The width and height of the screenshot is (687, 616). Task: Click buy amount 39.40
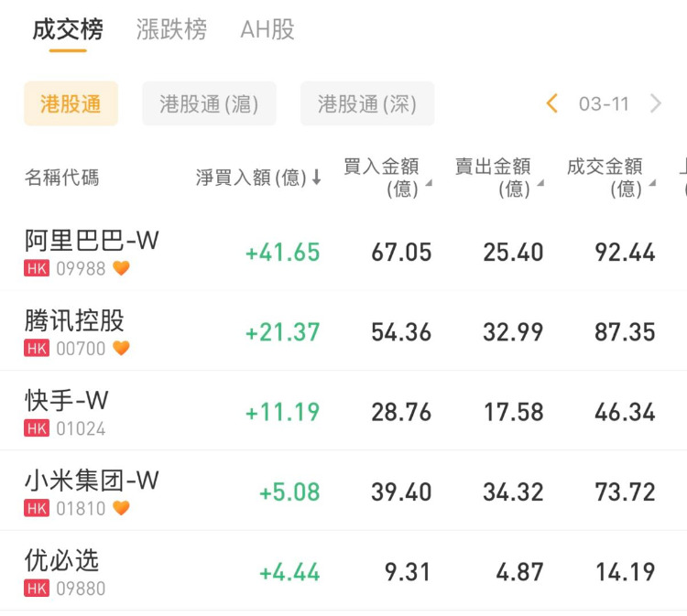402,492
